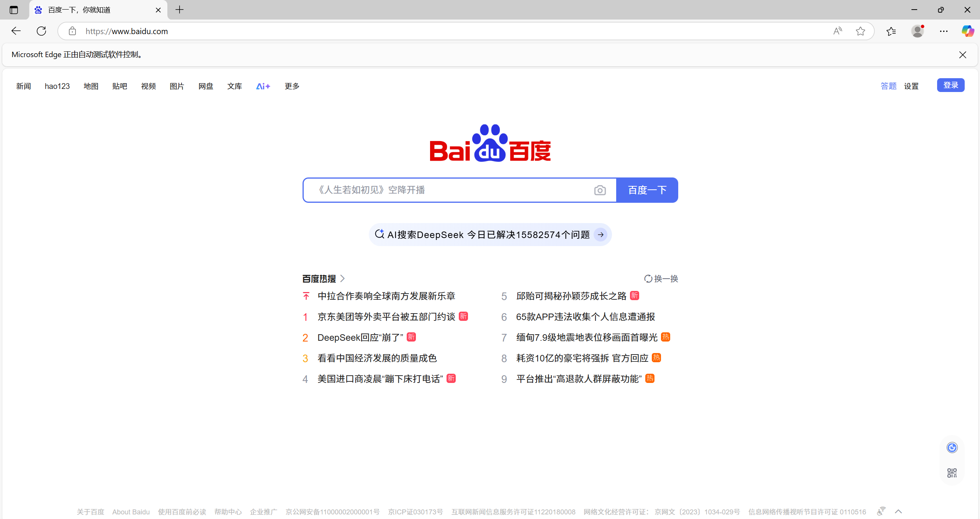Open the browser favorites list icon
The image size is (980, 519).
891,31
